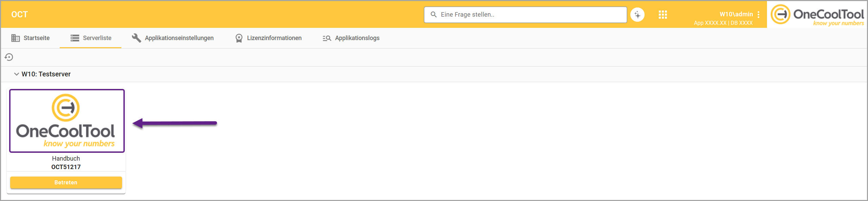Click the wrench icon for Applikationseinstellungen
868x201 pixels.
[136, 38]
